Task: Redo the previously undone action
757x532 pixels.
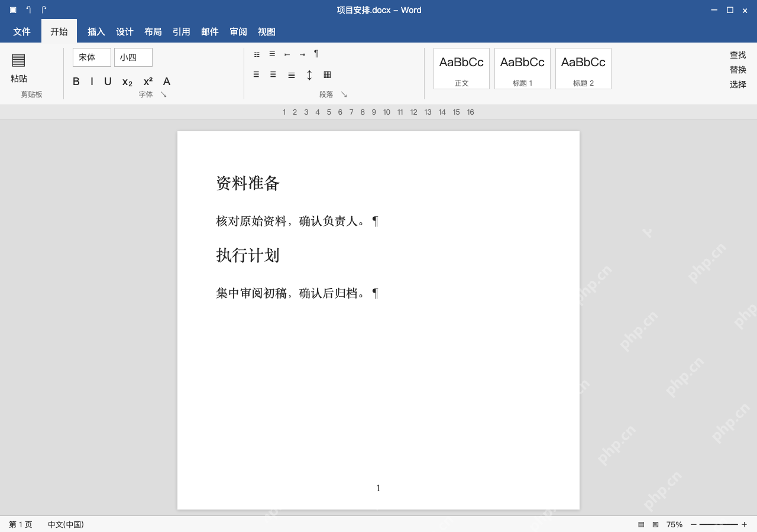Action: 44,9
